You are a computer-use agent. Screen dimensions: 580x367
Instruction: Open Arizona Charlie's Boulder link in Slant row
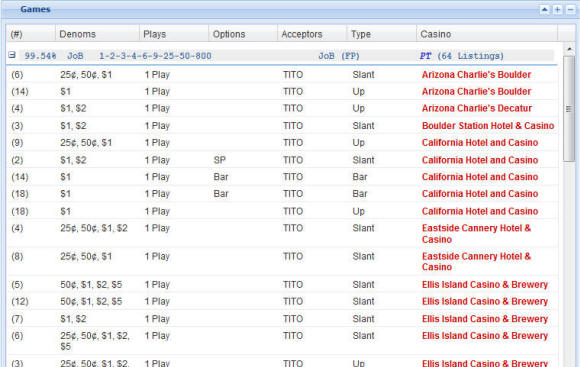[476, 75]
